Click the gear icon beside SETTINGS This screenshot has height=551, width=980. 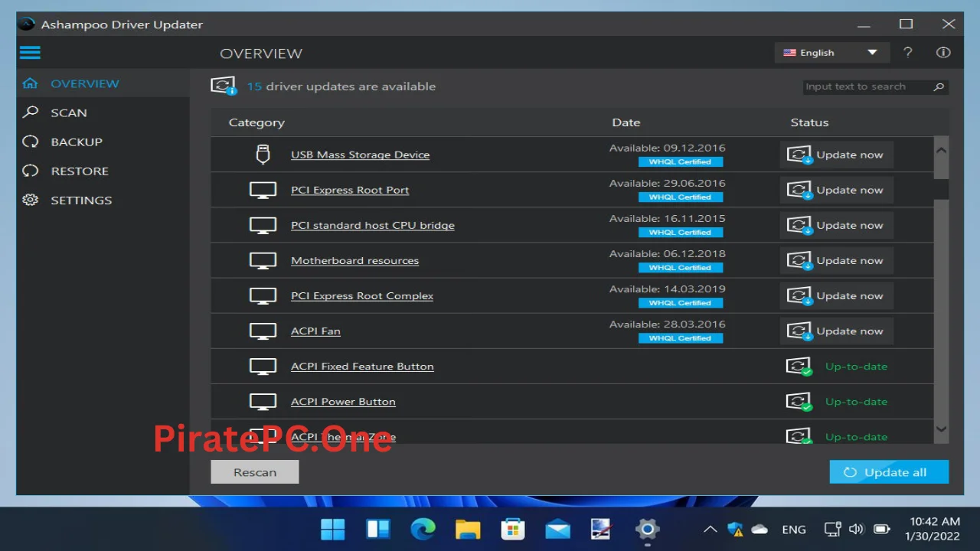[x=30, y=200]
